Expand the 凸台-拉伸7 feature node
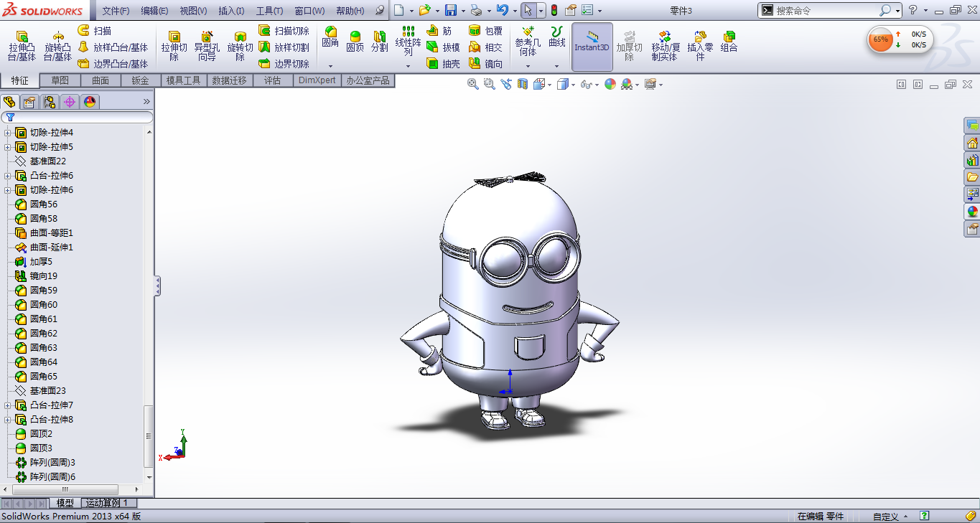 pos(8,405)
